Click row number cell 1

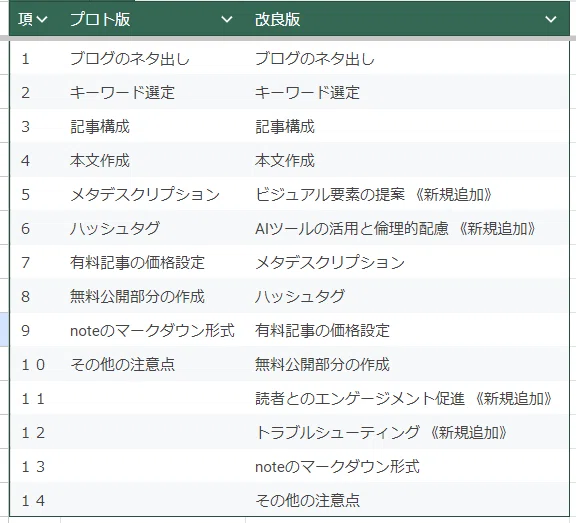click(x=35, y=58)
